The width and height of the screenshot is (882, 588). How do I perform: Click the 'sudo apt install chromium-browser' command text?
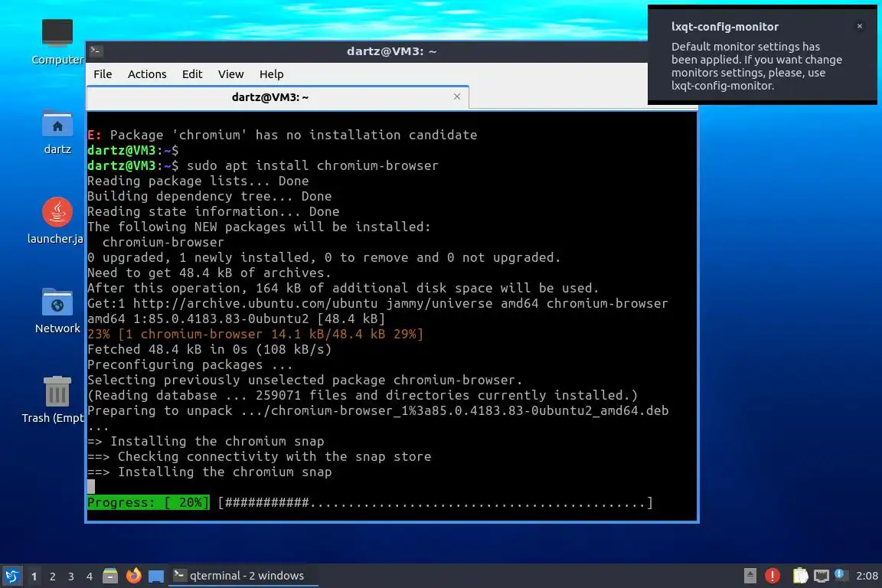pos(312,165)
